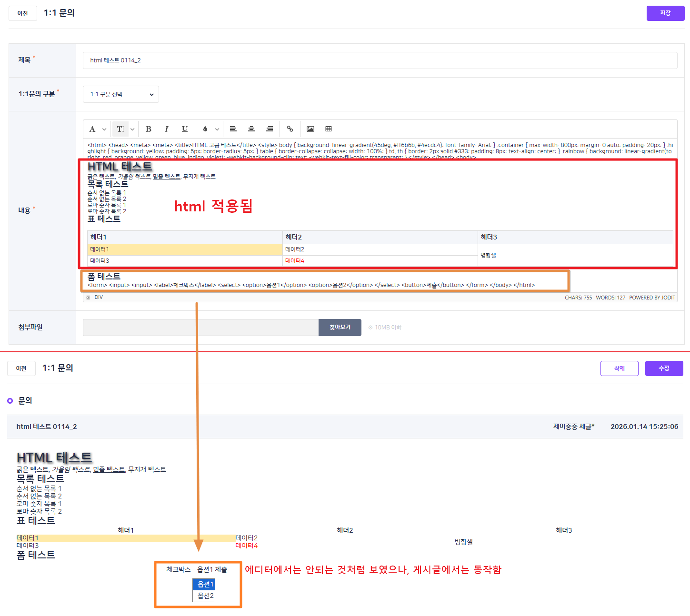Click the 찾아보기 file browse button
This screenshot has width=690, height=616.
coord(340,328)
